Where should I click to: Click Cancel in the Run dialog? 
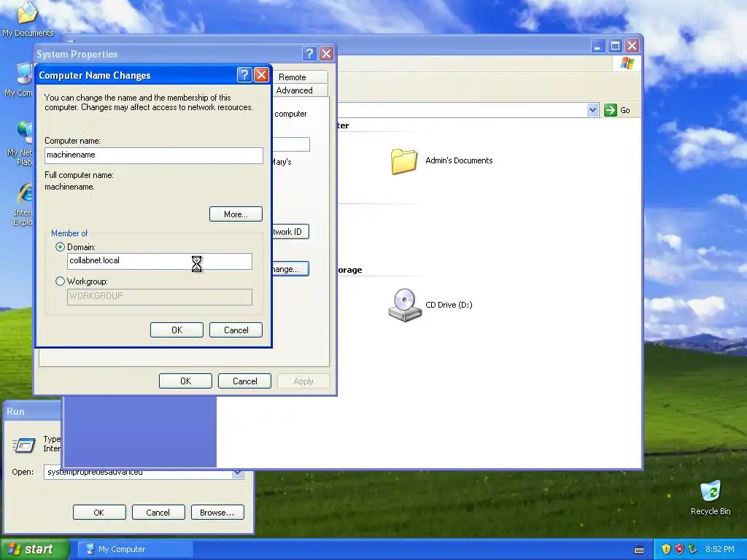coord(158,513)
